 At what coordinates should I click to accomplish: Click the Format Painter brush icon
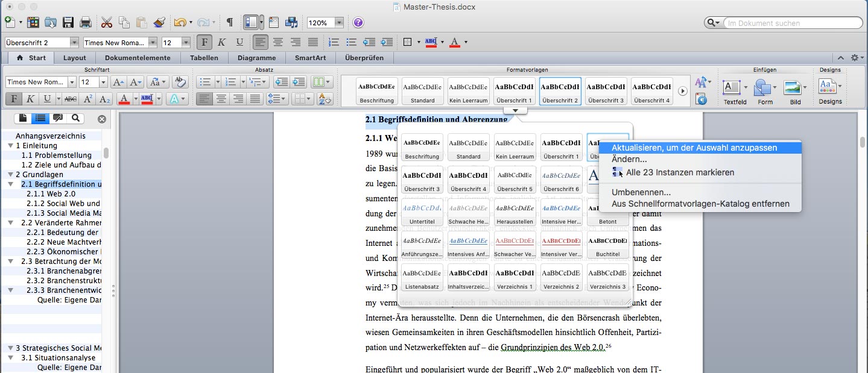pyautogui.click(x=159, y=23)
